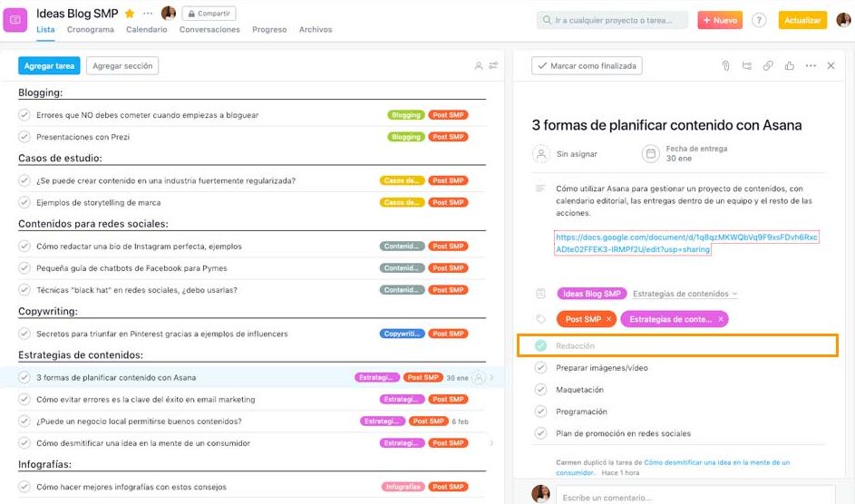Click the Fecha de entrega calendar icon
This screenshot has width=855, height=504.
tap(650, 154)
